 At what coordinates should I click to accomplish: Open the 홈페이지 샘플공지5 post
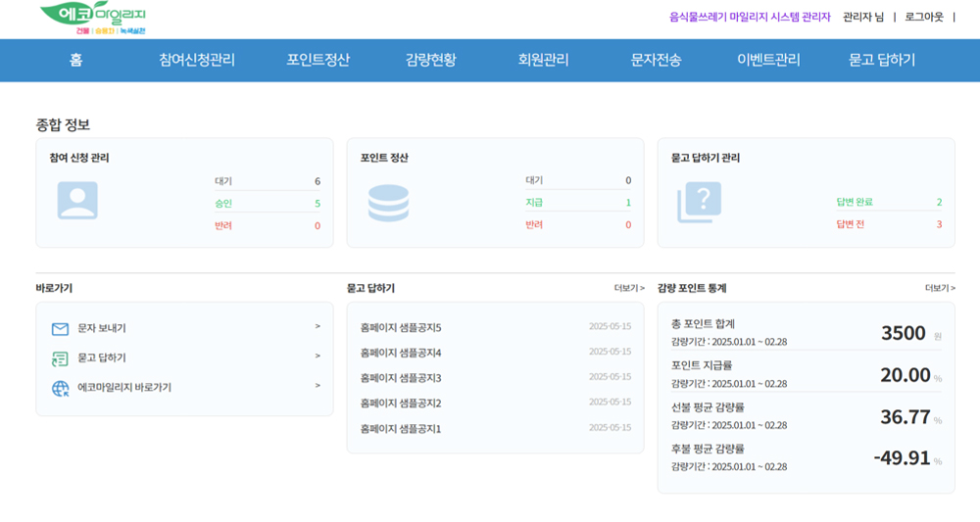click(x=401, y=327)
